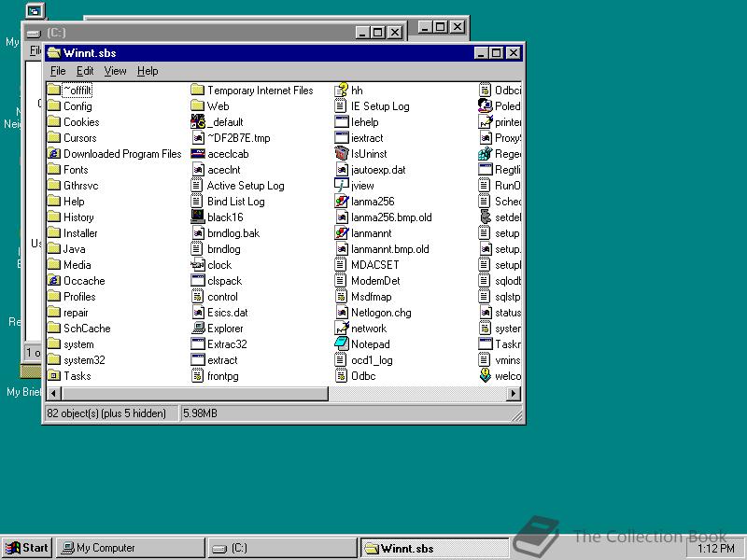Viewport: 747px width, 560px height.
Task: Click the clock file icon
Action: (198, 265)
